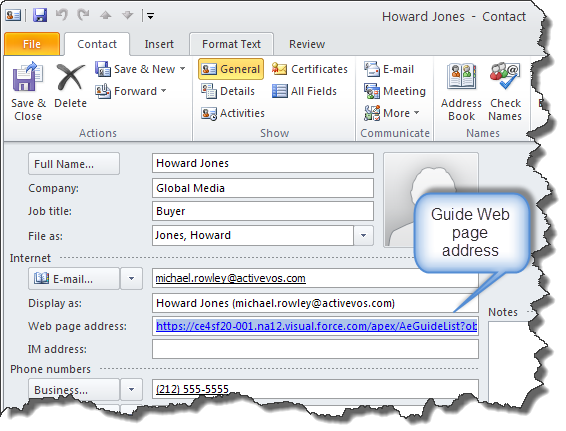The width and height of the screenshot is (566, 431).
Task: Click into the IM address field
Action: (x=315, y=349)
